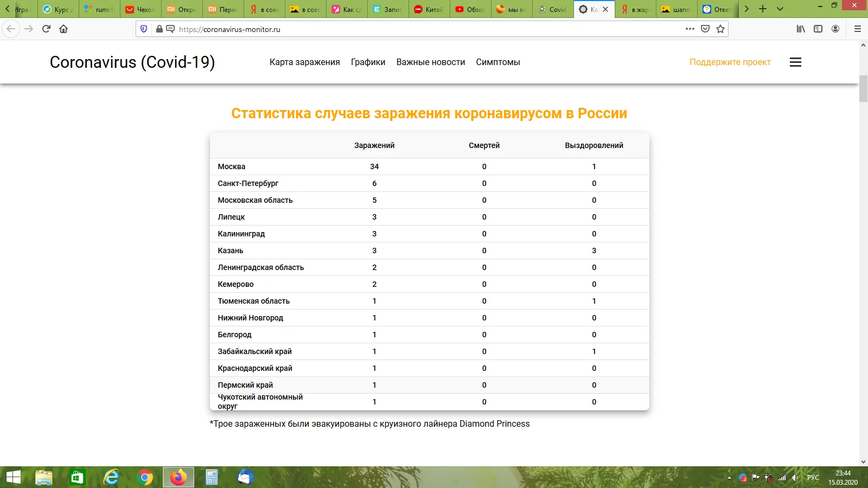868x488 pixels.
Task: Open the Графики menu item
Action: [368, 62]
